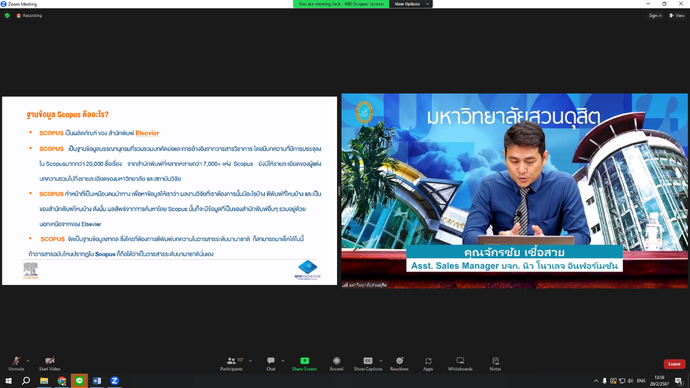Screen dimensions: 690x388
Task: Click the Zoom Meeting title bar icon
Action: tap(4, 4)
